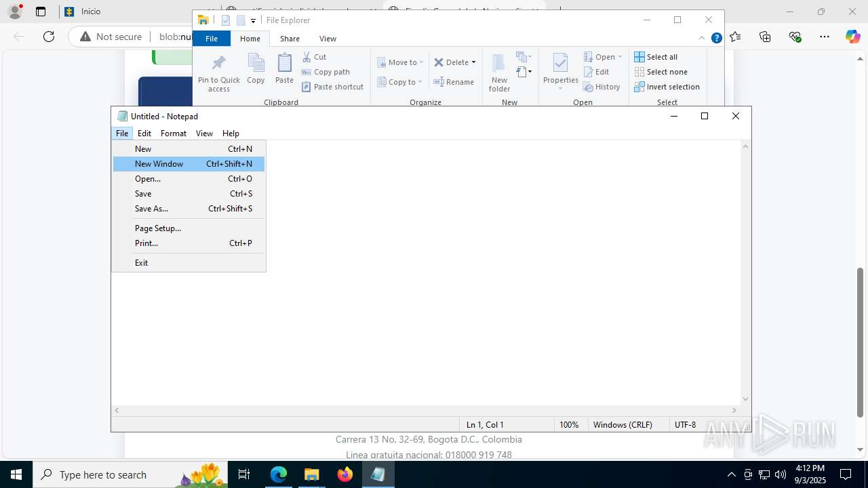Collapse the File Explorer ribbon with the chevron

tap(702, 39)
